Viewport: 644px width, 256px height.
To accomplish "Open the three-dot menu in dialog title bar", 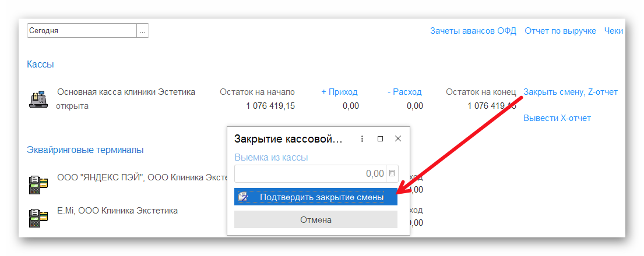I will (362, 139).
